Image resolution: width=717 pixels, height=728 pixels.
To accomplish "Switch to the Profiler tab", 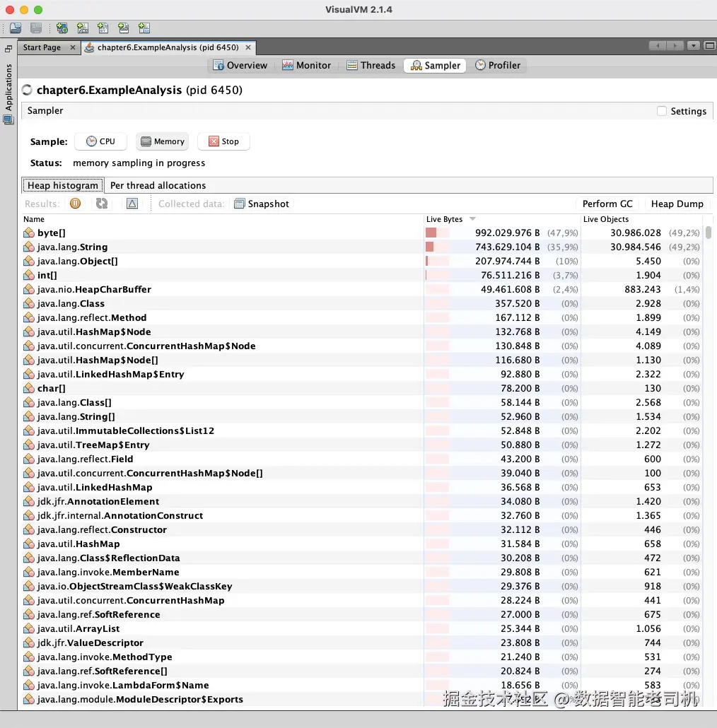I will [498, 65].
